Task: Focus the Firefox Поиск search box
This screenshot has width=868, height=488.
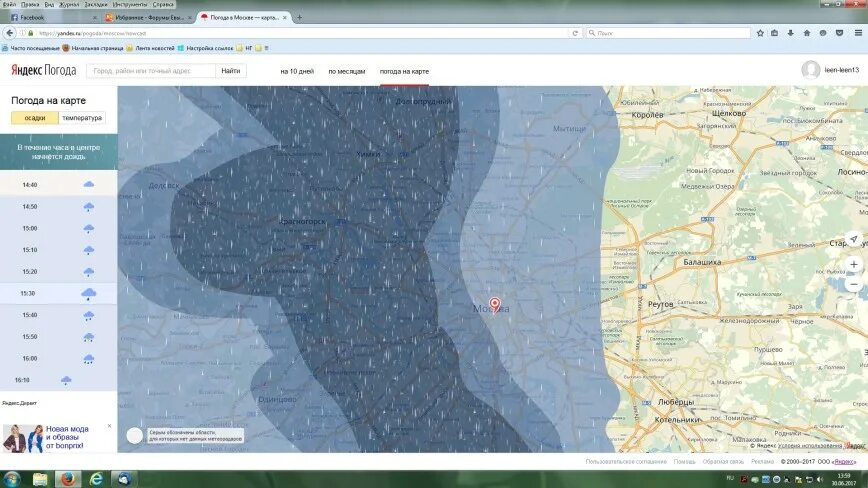Action: pyautogui.click(x=668, y=33)
